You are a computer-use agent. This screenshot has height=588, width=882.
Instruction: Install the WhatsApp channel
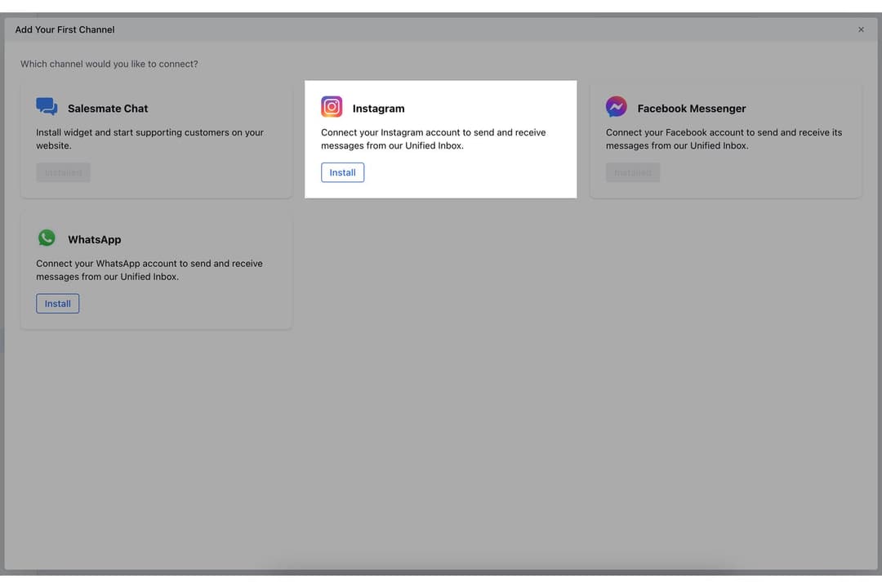(58, 304)
